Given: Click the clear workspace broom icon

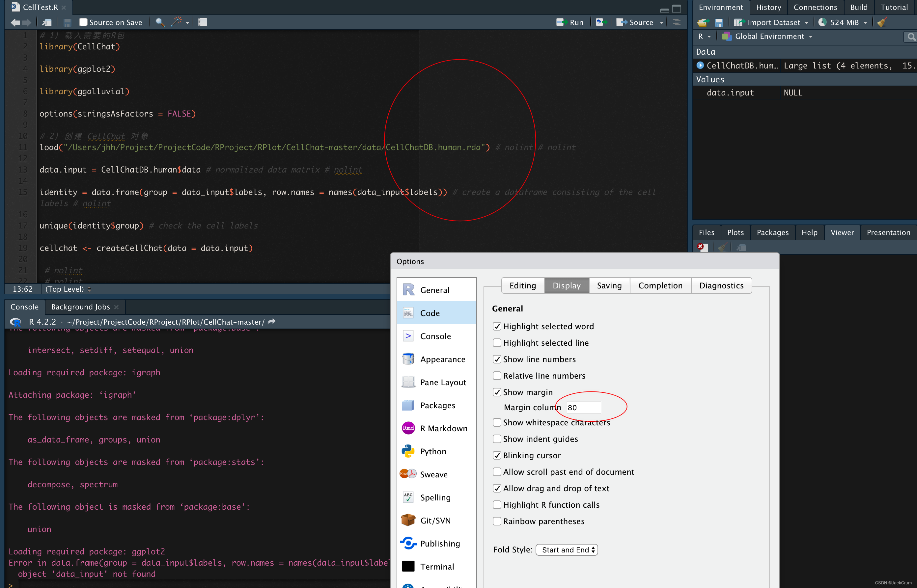Looking at the screenshot, I should 881,22.
